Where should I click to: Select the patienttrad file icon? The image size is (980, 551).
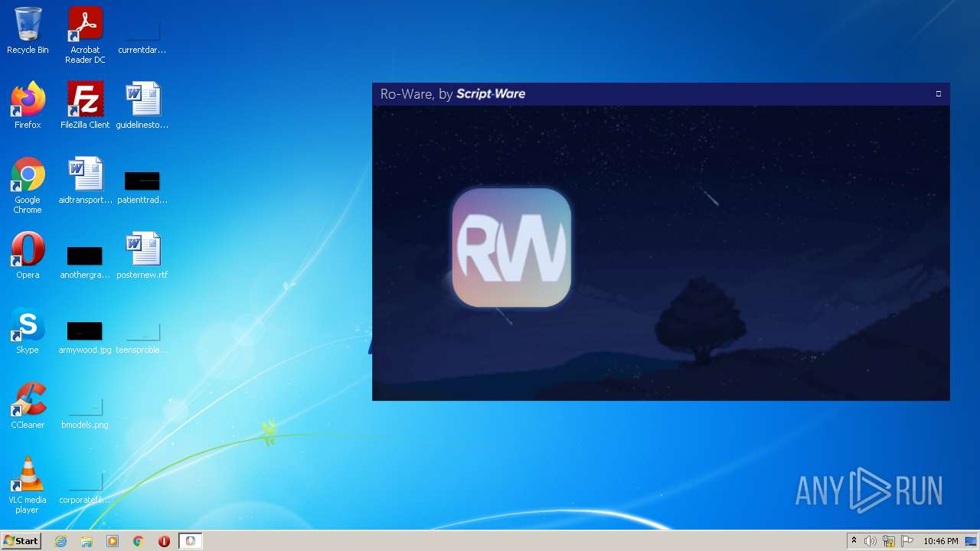coord(142,187)
